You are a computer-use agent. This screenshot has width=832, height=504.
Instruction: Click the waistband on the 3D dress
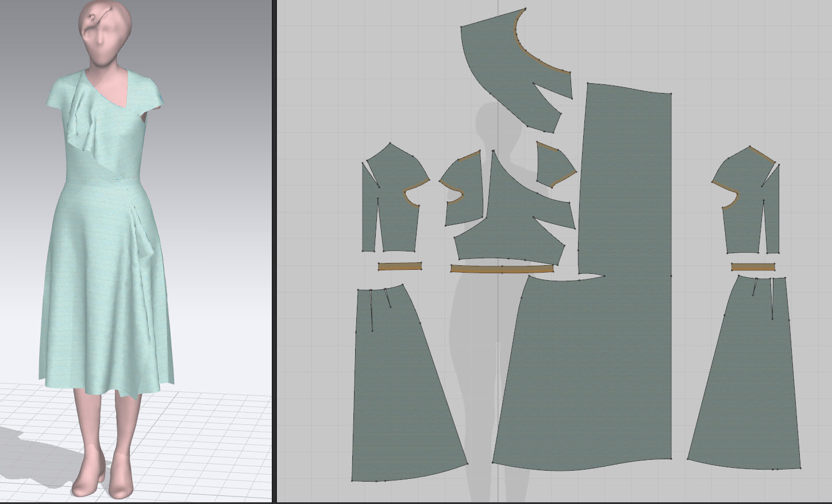103,180
